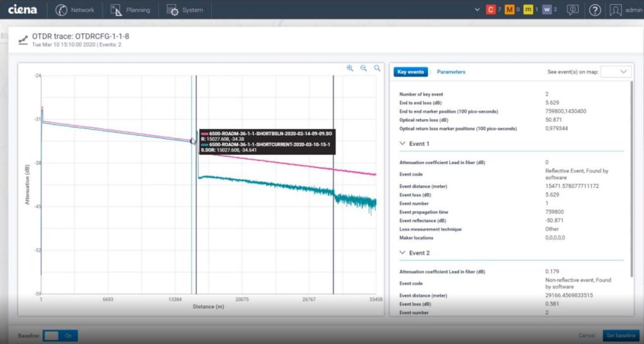Open the admin user profile icon
Viewport: 644px width, 344px height.
(x=615, y=10)
